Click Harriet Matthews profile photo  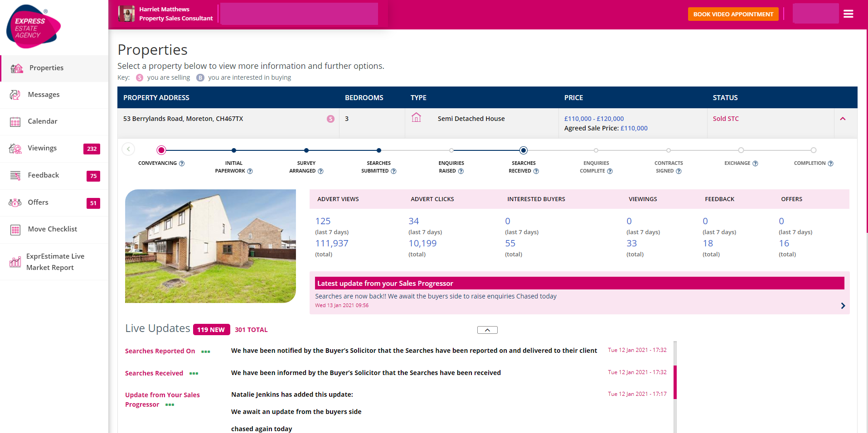tap(126, 14)
